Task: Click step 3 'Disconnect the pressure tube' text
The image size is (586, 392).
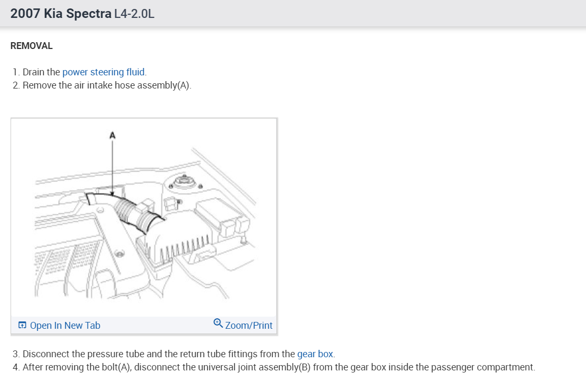Action: coord(179,354)
